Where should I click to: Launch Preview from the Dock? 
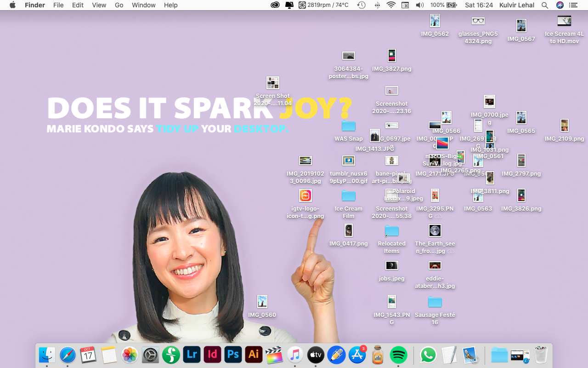[x=470, y=355]
